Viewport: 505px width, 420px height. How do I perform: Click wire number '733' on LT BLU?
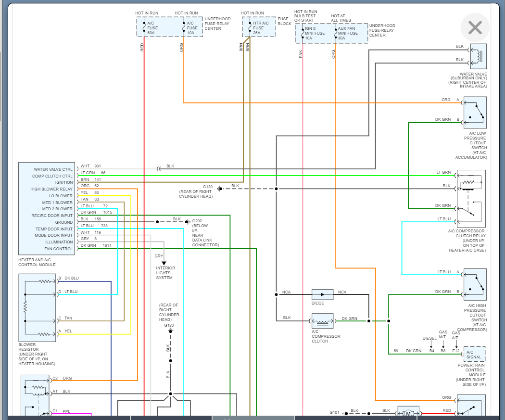click(104, 226)
